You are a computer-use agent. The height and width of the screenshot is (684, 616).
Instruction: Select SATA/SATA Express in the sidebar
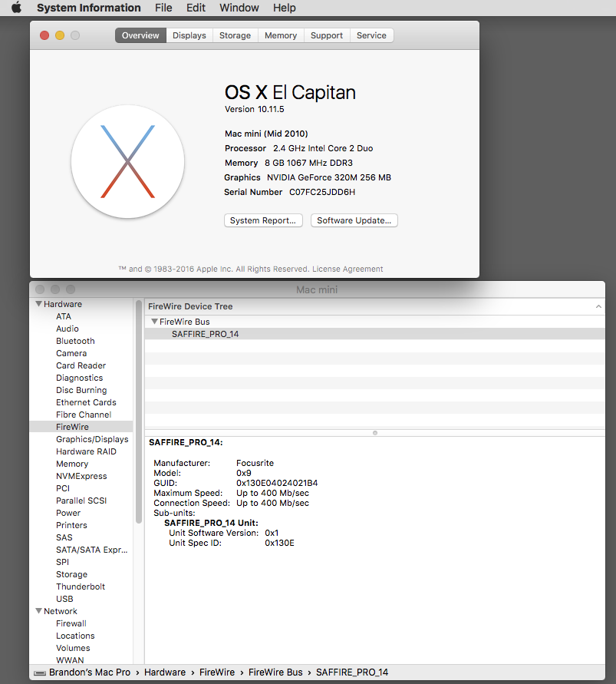(x=92, y=550)
